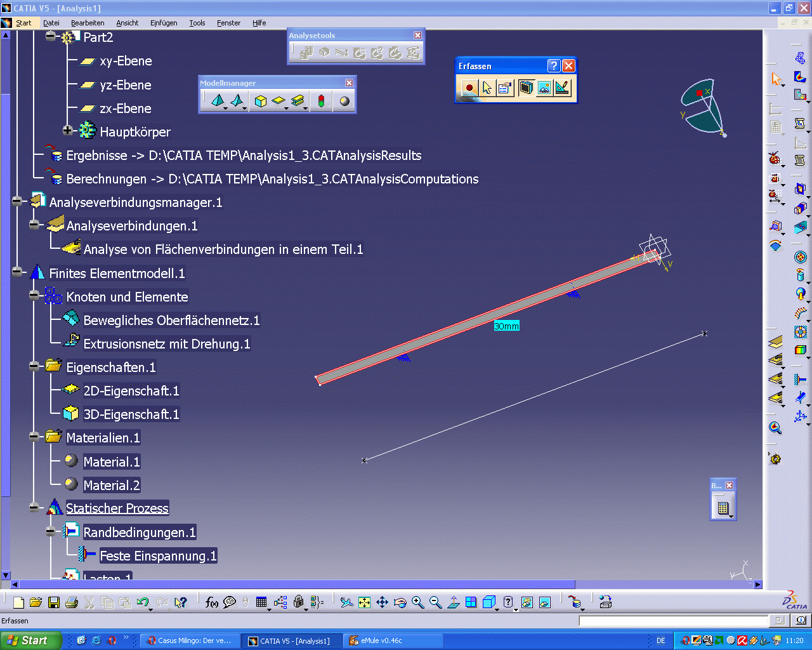This screenshot has height=650, width=812.
Task: Open dropdown of beam property icon
Action: 306,109
